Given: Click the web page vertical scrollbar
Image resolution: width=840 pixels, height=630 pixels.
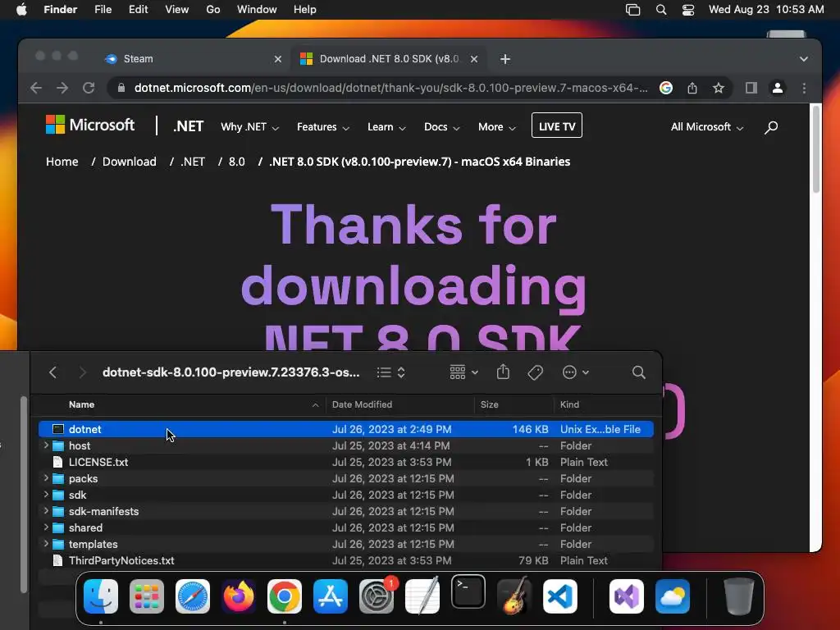Looking at the screenshot, I should click(816, 150).
